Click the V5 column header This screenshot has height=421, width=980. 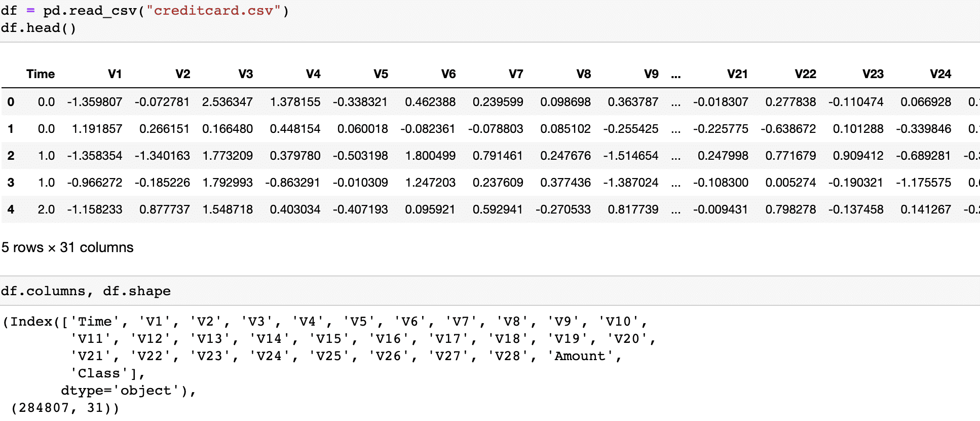point(381,74)
